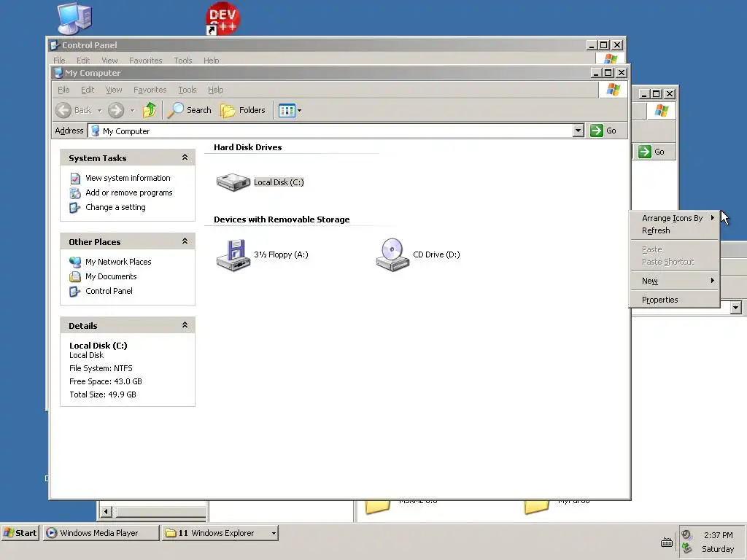Click the upper tray icon beside the clock
The width and height of the screenshot is (747, 560).
click(x=686, y=534)
